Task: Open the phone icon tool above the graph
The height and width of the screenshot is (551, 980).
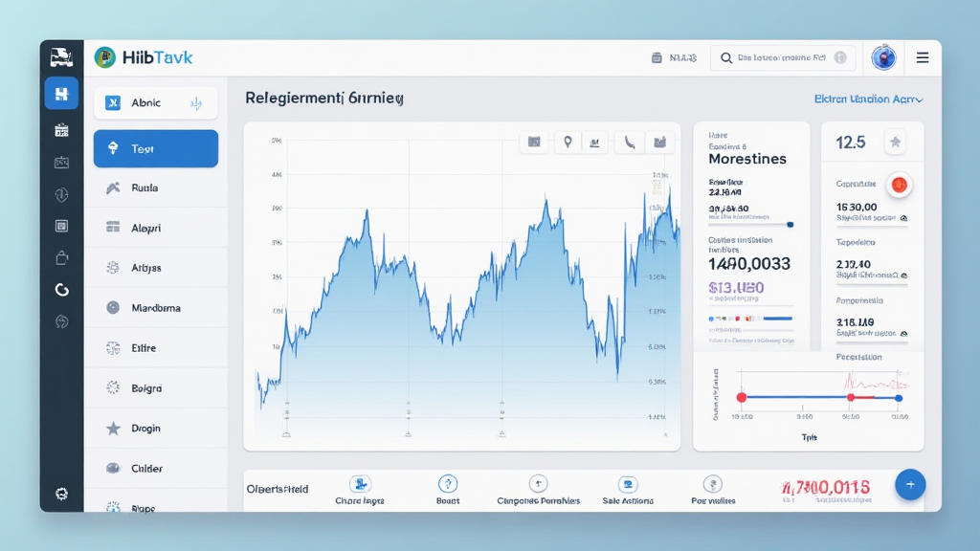Action: tap(629, 141)
